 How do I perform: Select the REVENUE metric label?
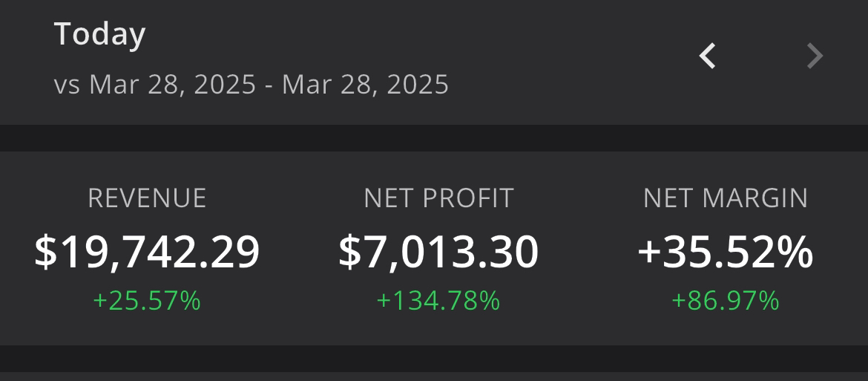(147, 198)
